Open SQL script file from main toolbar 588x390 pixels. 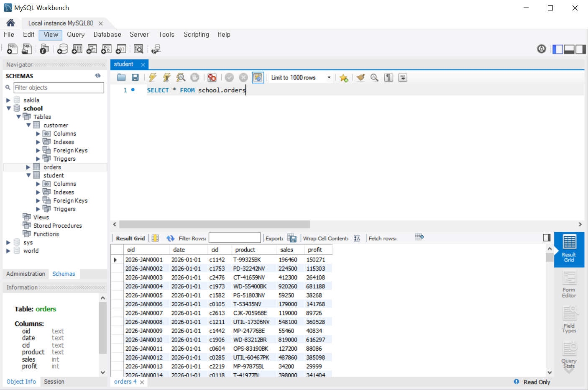click(x=27, y=49)
